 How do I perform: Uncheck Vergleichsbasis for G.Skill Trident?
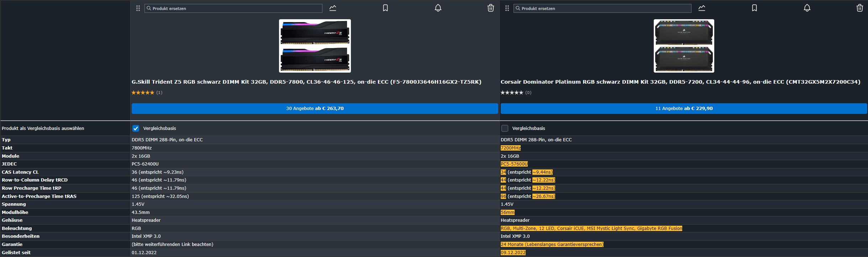tap(136, 128)
